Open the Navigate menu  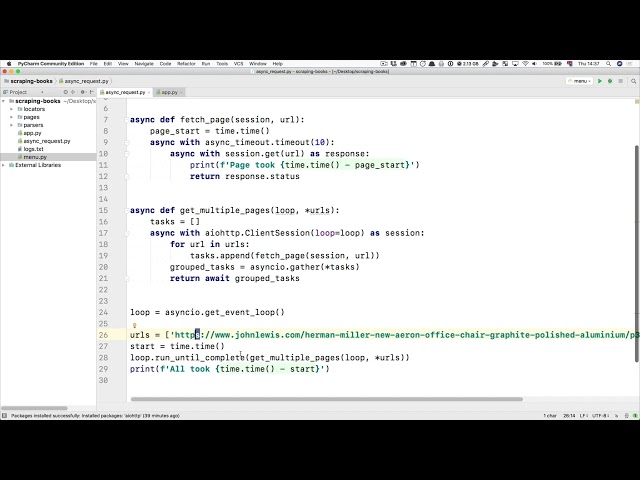click(144, 64)
